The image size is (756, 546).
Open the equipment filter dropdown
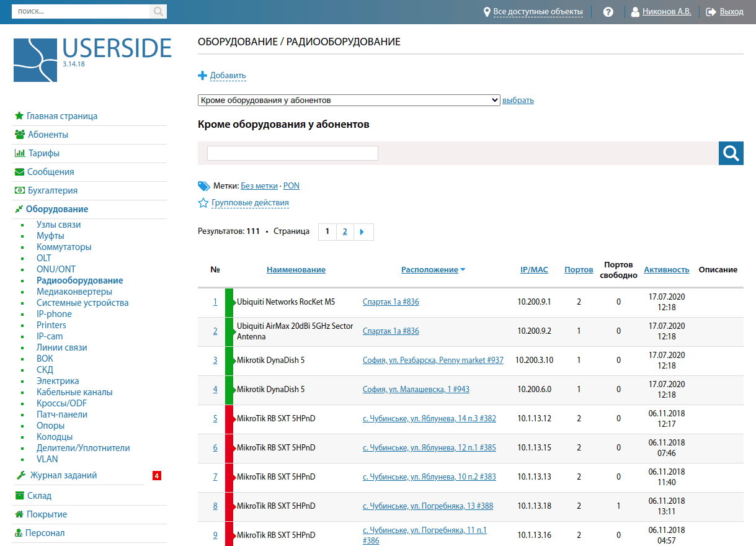tap(349, 100)
